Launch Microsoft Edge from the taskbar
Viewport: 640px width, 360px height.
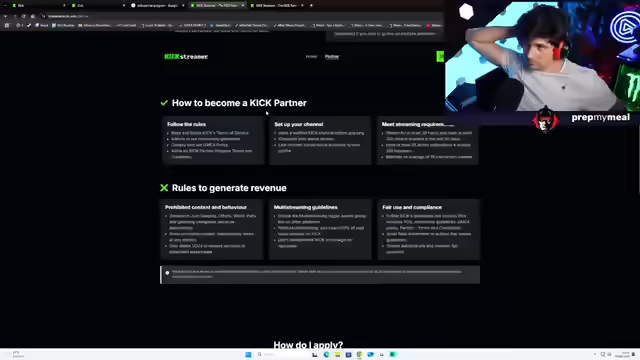(326, 354)
